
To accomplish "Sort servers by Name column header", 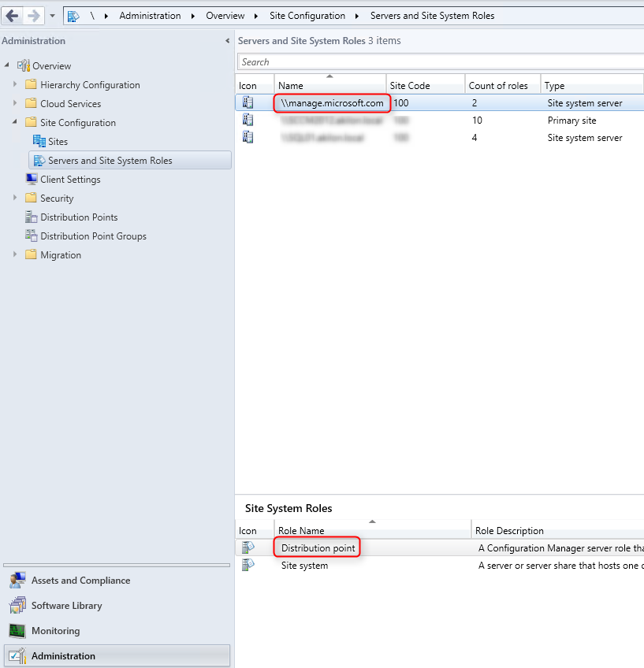I will 330,86.
